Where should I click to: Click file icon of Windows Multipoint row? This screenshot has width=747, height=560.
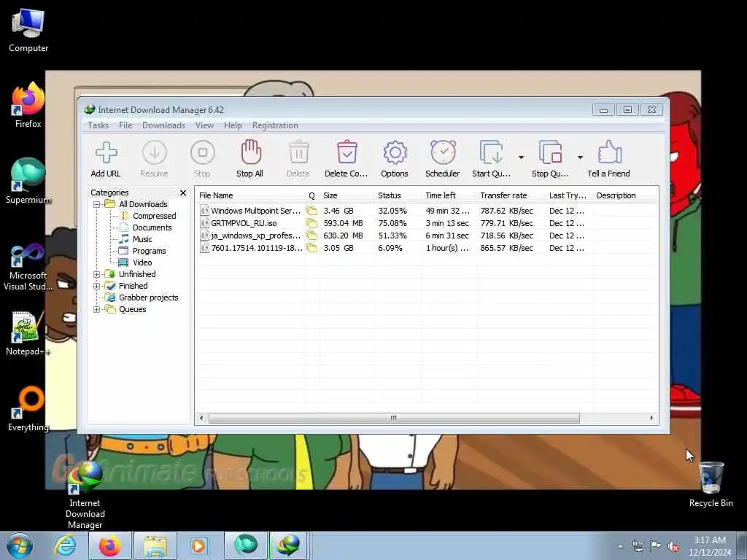point(204,211)
